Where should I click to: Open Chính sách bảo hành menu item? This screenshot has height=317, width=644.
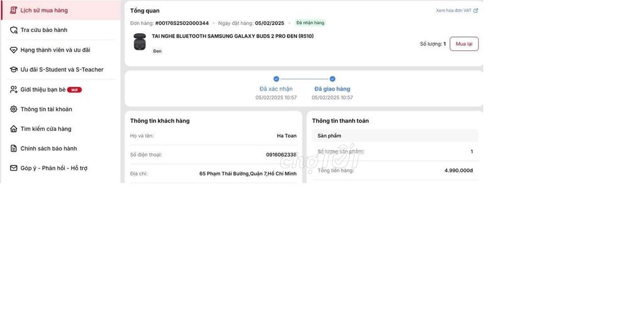click(x=60, y=148)
